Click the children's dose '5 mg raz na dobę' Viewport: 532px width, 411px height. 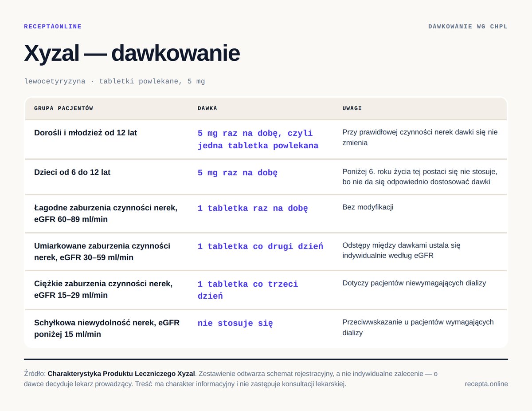(x=238, y=173)
